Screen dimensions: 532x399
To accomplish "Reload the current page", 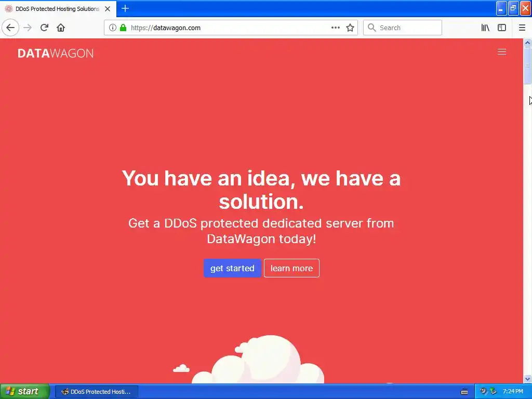I will tap(44, 28).
